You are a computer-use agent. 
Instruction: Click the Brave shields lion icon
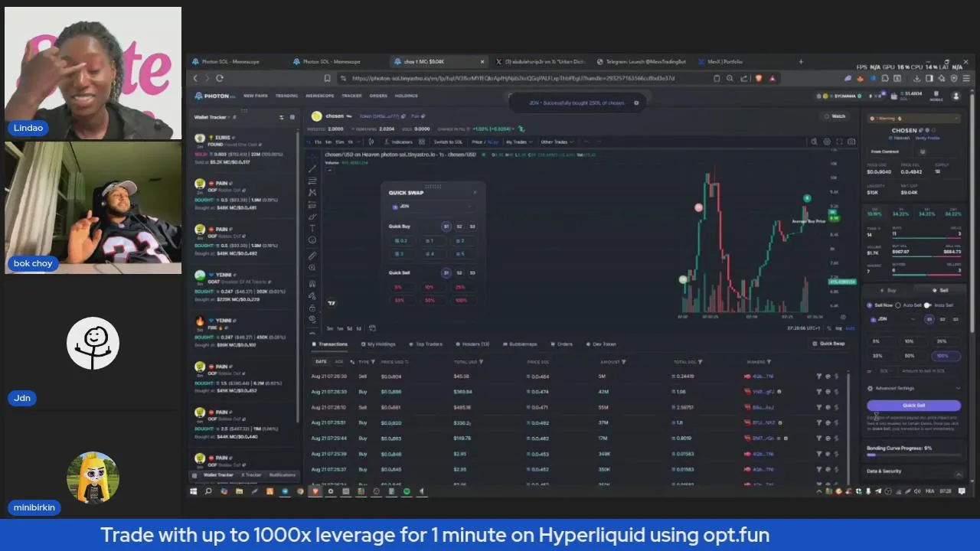click(759, 78)
